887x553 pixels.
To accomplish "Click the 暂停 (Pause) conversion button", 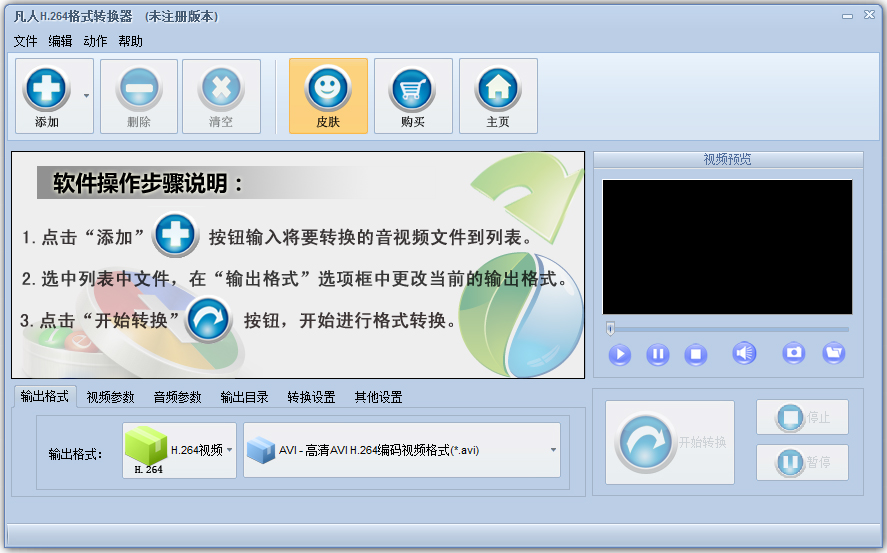I will (x=802, y=463).
